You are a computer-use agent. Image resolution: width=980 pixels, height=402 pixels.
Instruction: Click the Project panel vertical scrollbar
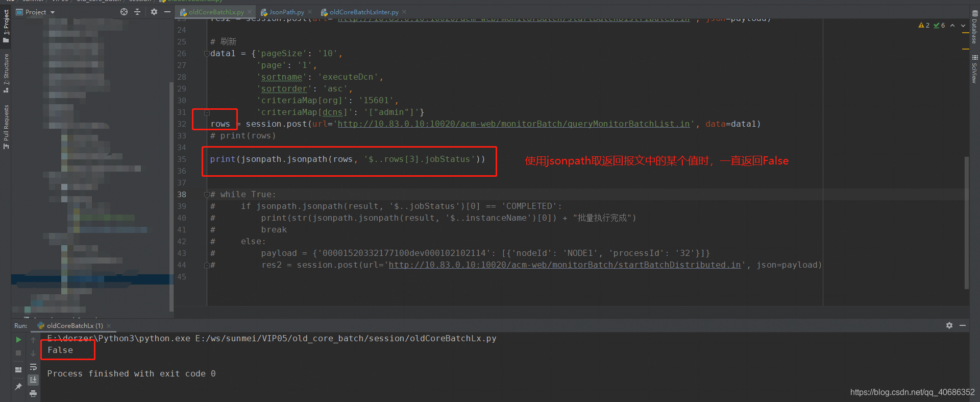pos(171,197)
